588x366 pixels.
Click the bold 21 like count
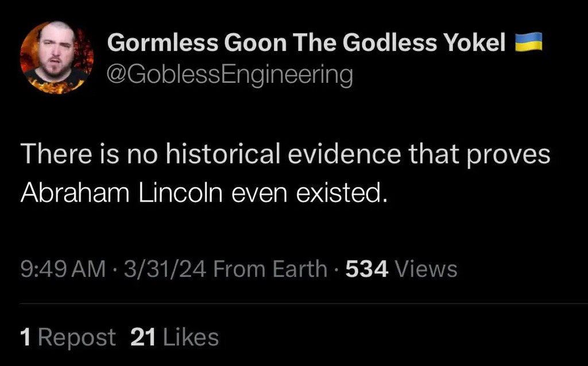click(x=144, y=337)
